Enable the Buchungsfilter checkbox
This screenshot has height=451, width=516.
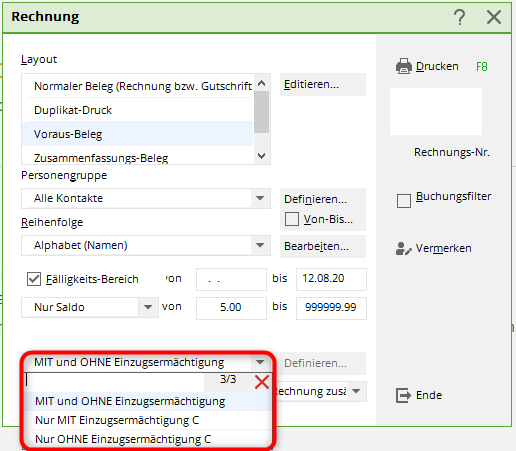(404, 201)
